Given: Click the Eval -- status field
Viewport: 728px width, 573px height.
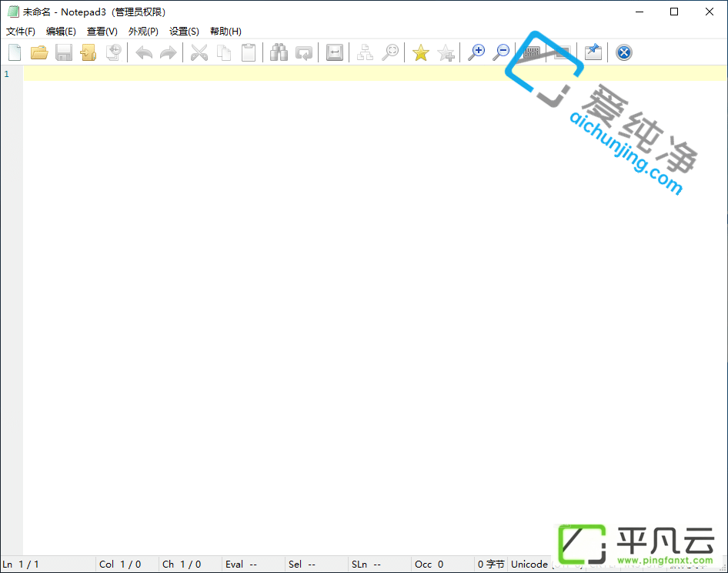Looking at the screenshot, I should point(253,565).
